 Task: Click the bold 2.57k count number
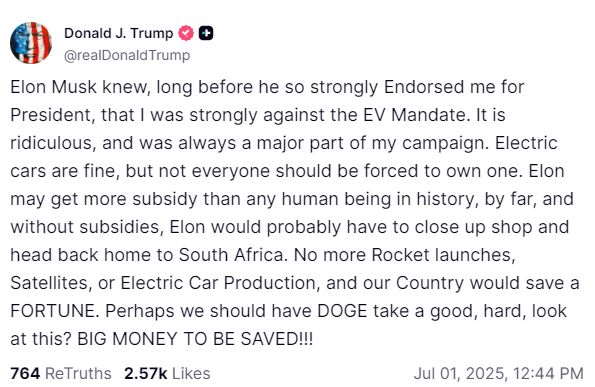[146, 373]
